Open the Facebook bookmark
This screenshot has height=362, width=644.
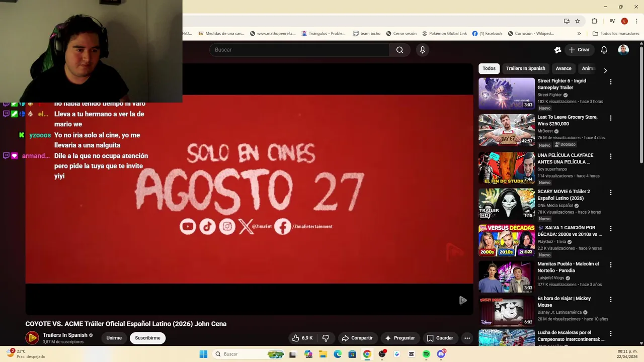pyautogui.click(x=487, y=34)
